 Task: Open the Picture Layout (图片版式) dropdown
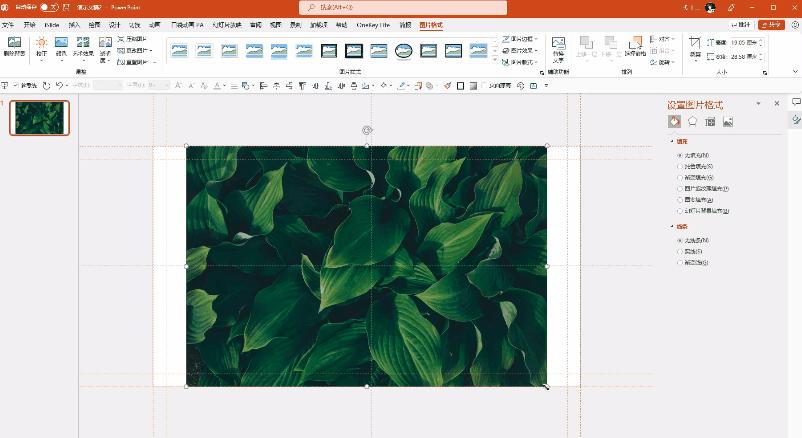coord(520,62)
